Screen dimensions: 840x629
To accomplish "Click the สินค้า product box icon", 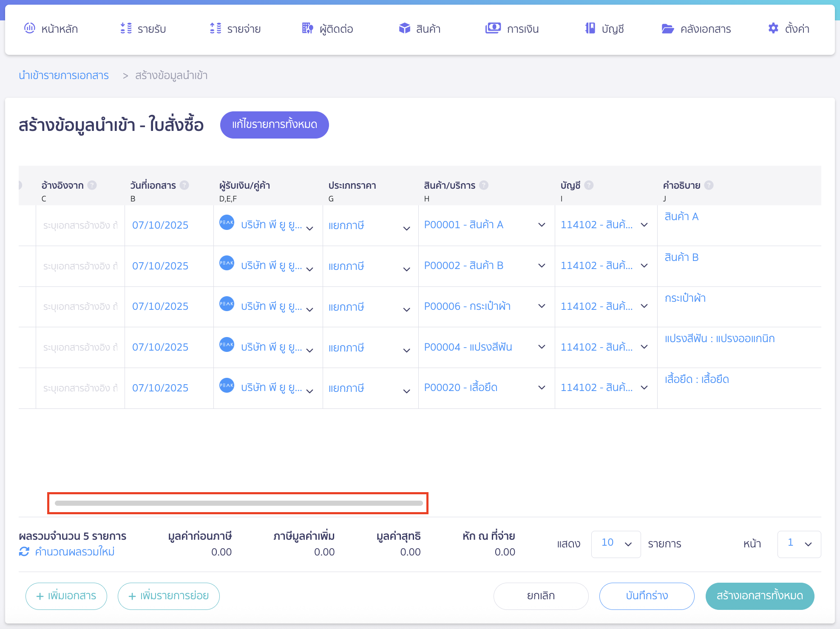I will click(404, 28).
